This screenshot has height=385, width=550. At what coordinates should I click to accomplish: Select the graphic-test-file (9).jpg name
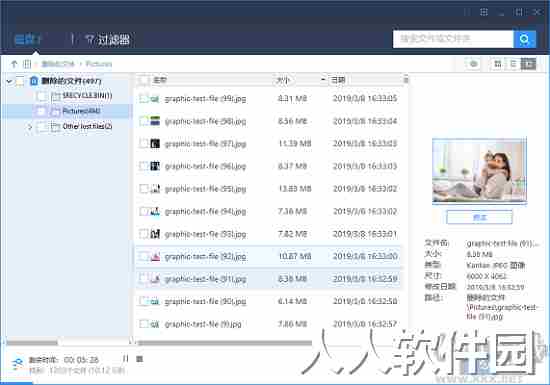[203, 324]
